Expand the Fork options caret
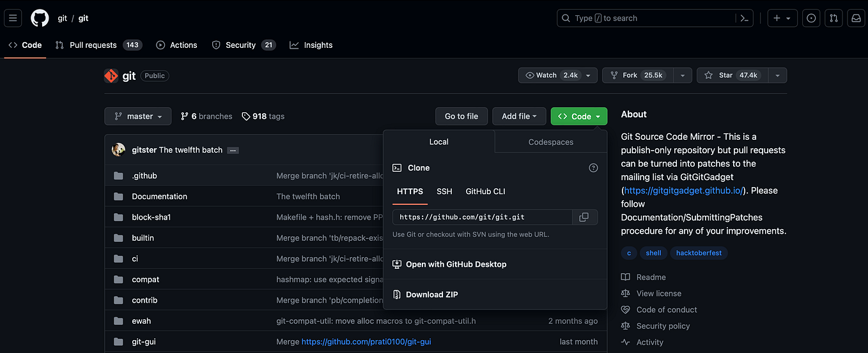 [x=683, y=75]
